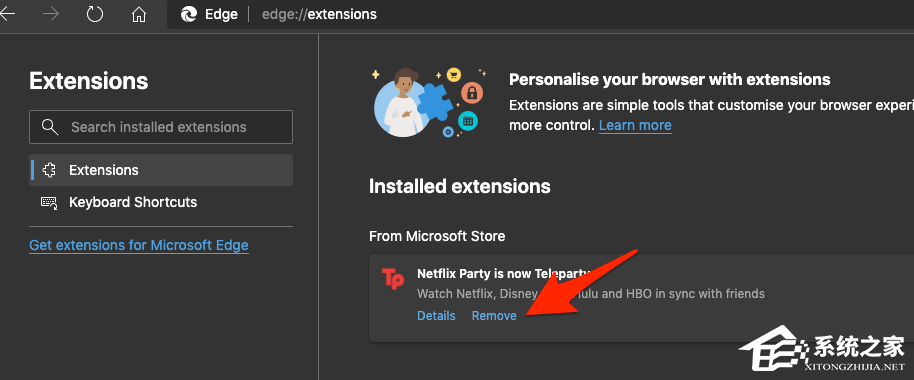
Task: Click the keyboard icon in sidebar
Action: click(49, 202)
